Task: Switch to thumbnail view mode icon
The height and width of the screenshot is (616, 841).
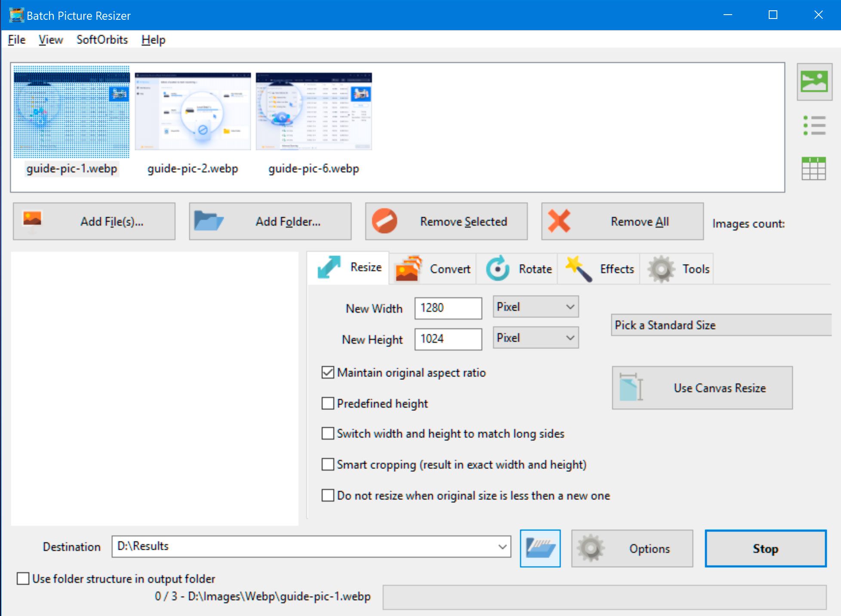Action: [x=814, y=82]
